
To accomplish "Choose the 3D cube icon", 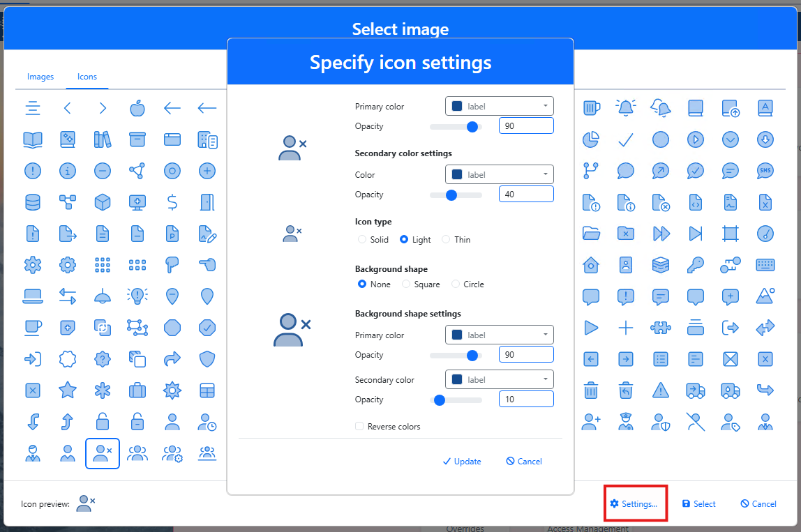I will pos(103,202).
